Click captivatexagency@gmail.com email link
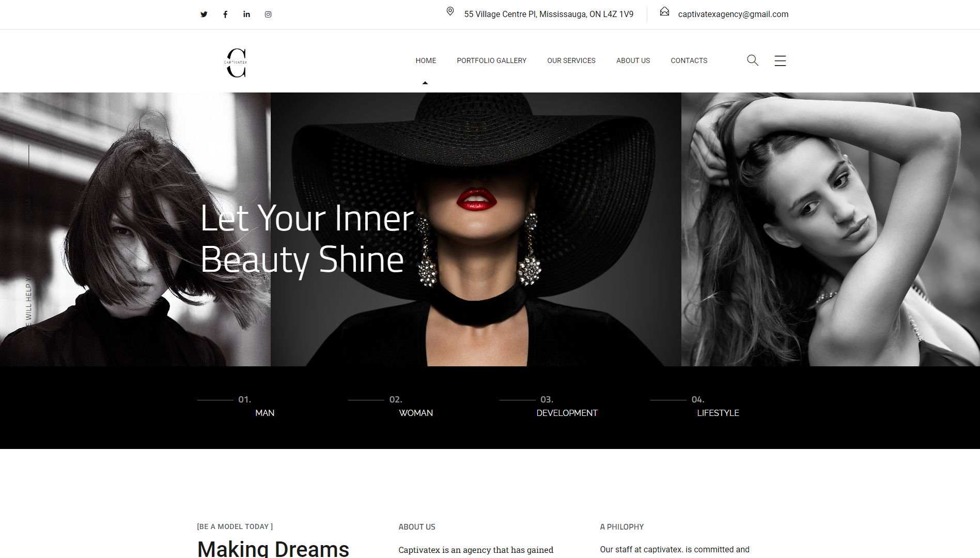 pos(733,14)
